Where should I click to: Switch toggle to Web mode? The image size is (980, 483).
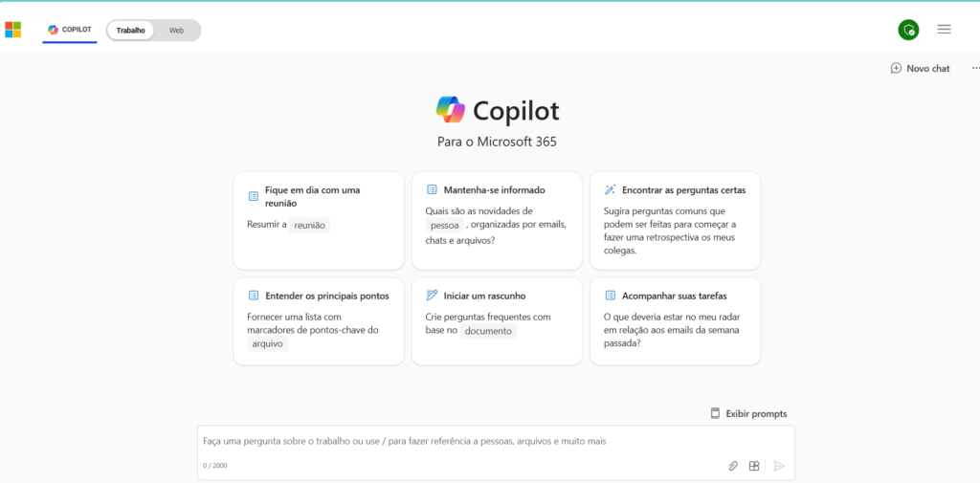pos(176,30)
